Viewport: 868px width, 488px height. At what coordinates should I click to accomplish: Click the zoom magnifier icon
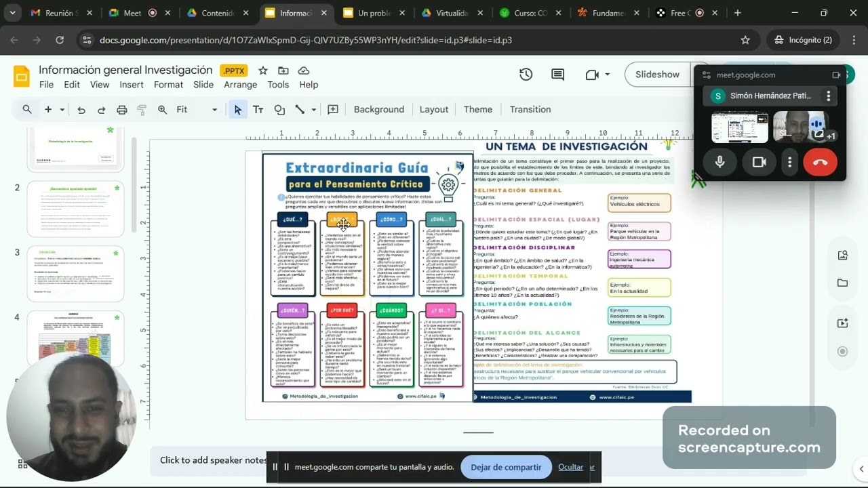point(162,110)
